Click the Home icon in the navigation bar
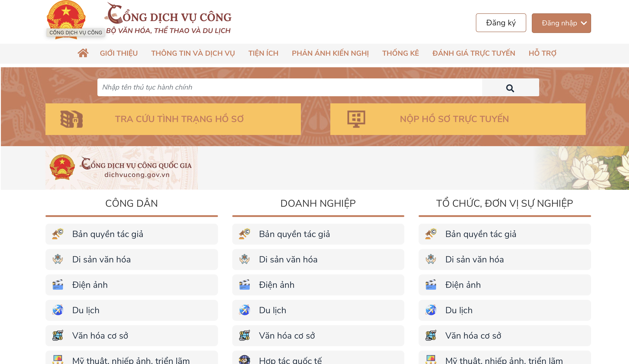This screenshot has width=629, height=364. tap(83, 53)
